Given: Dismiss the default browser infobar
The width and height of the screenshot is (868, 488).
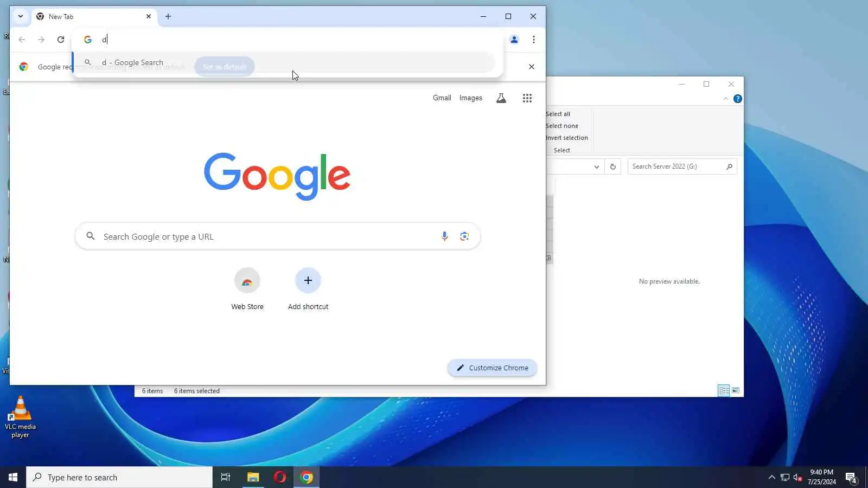Looking at the screenshot, I should point(532,67).
